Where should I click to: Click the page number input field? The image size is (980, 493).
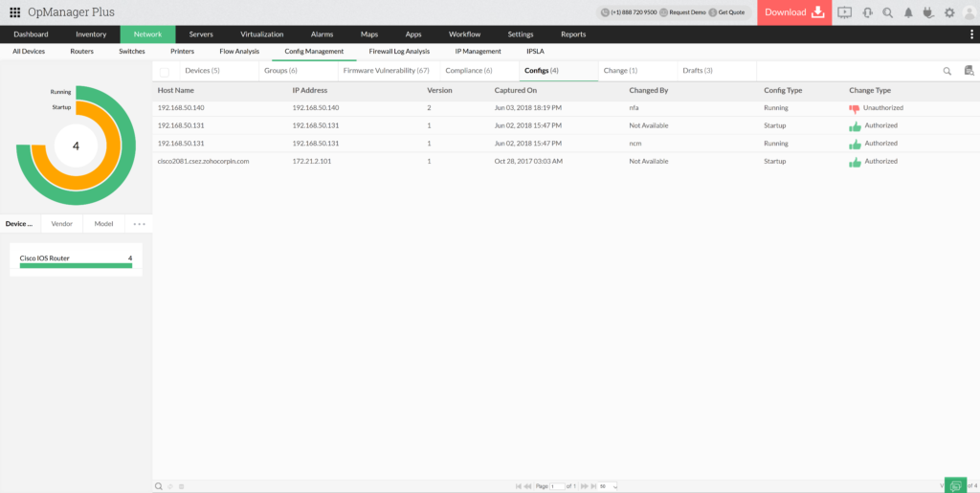[x=557, y=486]
